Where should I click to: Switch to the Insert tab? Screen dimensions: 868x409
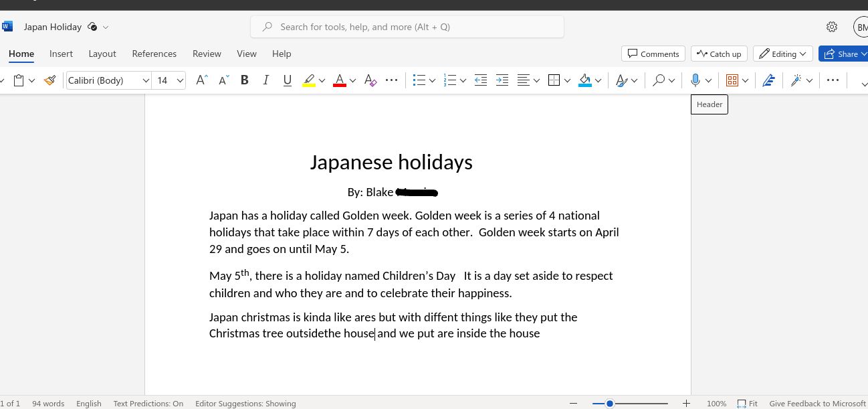[x=61, y=54]
